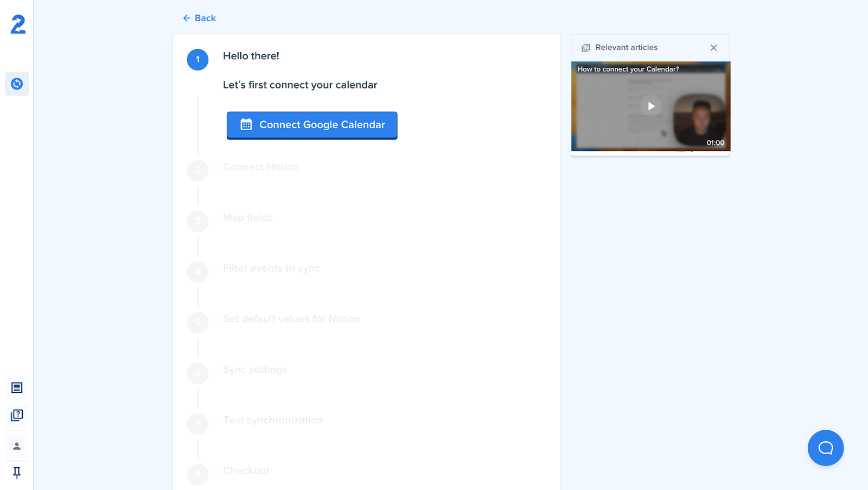Go back using the Back link

[199, 18]
